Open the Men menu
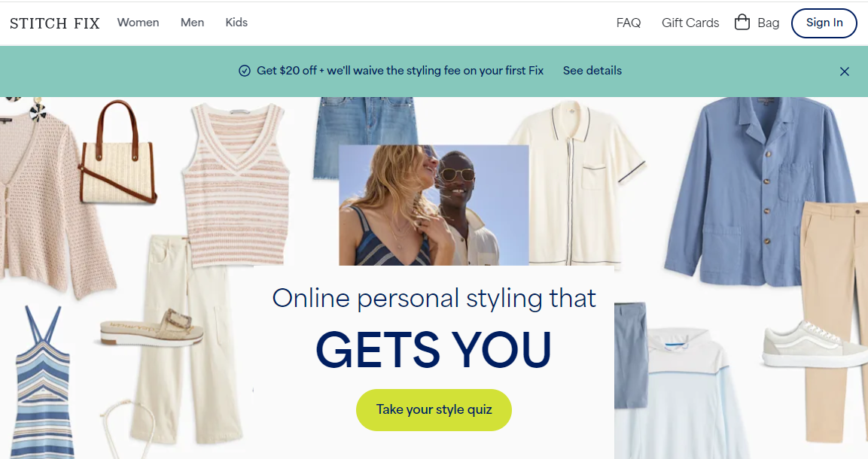This screenshot has height=459, width=868. pyautogui.click(x=192, y=23)
